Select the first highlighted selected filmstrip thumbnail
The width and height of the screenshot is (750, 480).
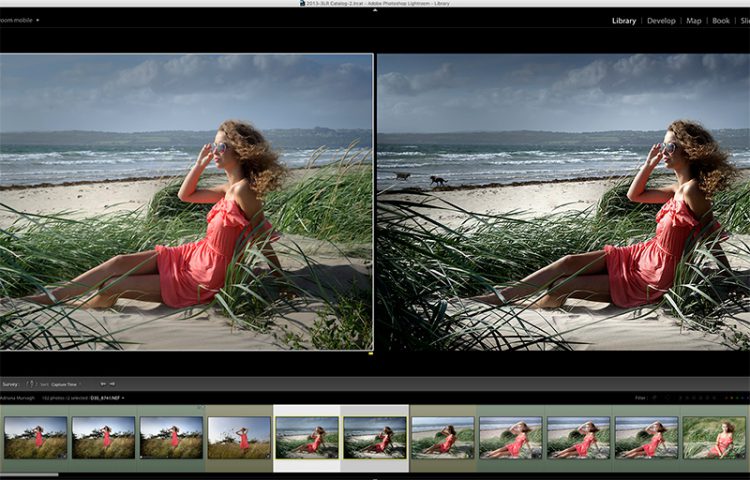pos(307,437)
